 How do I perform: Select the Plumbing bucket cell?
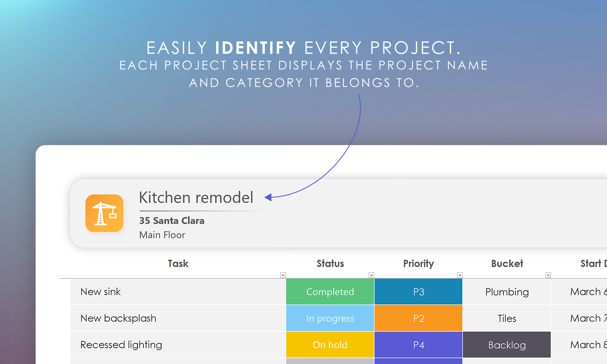point(507,292)
